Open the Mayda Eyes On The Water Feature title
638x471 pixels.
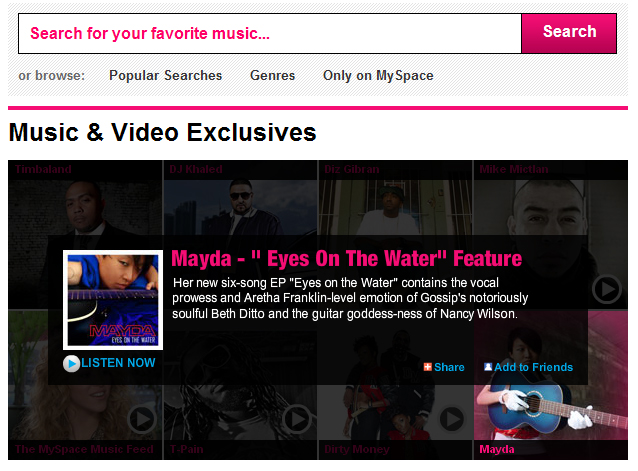[x=346, y=259]
